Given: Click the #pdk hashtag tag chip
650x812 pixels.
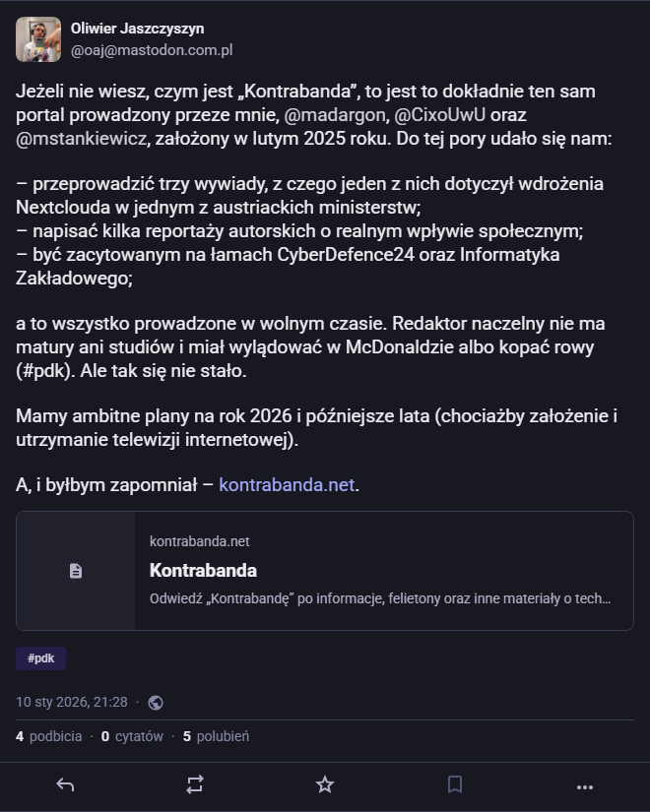Looking at the screenshot, I should (41, 658).
